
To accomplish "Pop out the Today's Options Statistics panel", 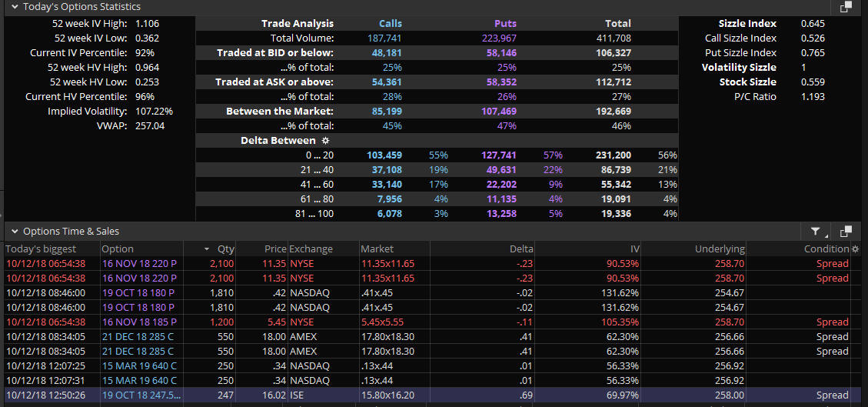I will [846, 7].
